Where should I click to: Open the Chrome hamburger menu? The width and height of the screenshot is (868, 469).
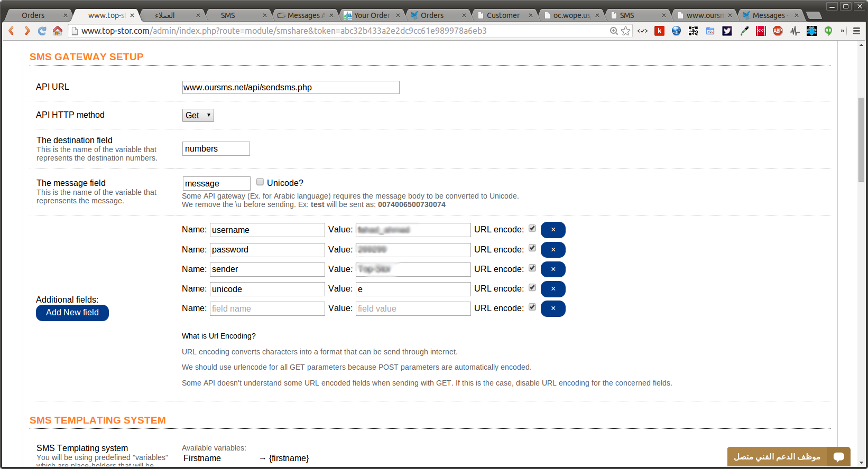click(857, 31)
